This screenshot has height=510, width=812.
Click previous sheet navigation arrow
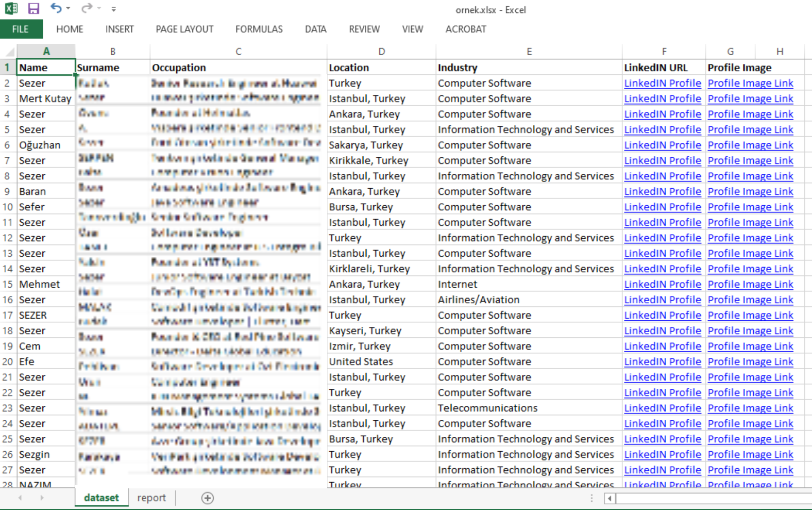click(20, 498)
